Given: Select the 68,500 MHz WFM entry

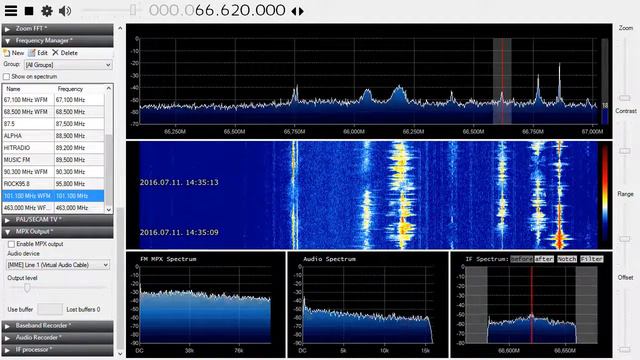Looking at the screenshot, I should coord(53,112).
